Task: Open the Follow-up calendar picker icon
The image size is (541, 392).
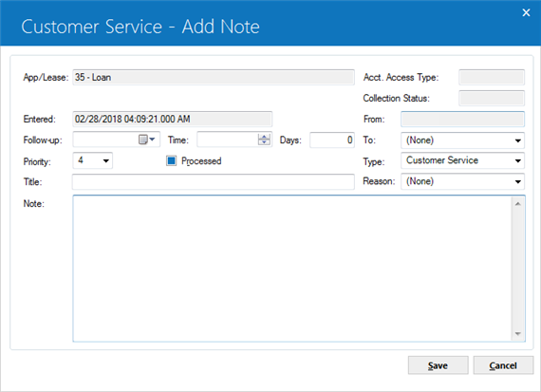Action: pos(146,140)
